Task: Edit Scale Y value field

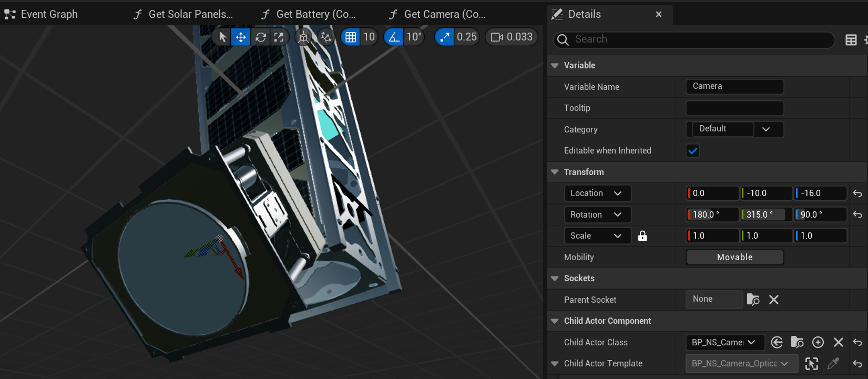Action: pyautogui.click(x=766, y=235)
